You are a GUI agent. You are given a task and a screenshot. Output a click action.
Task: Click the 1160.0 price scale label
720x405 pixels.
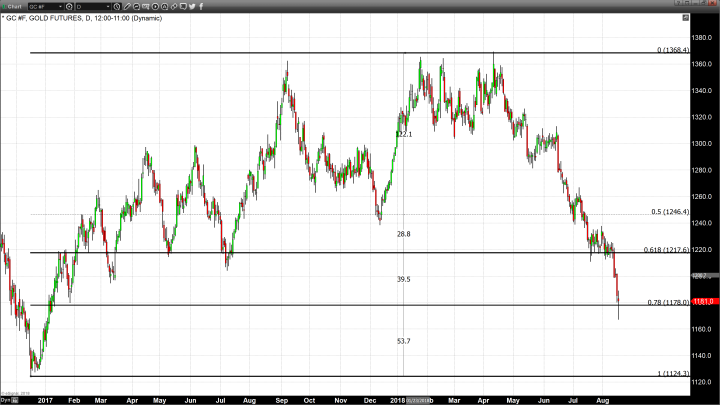click(703, 329)
